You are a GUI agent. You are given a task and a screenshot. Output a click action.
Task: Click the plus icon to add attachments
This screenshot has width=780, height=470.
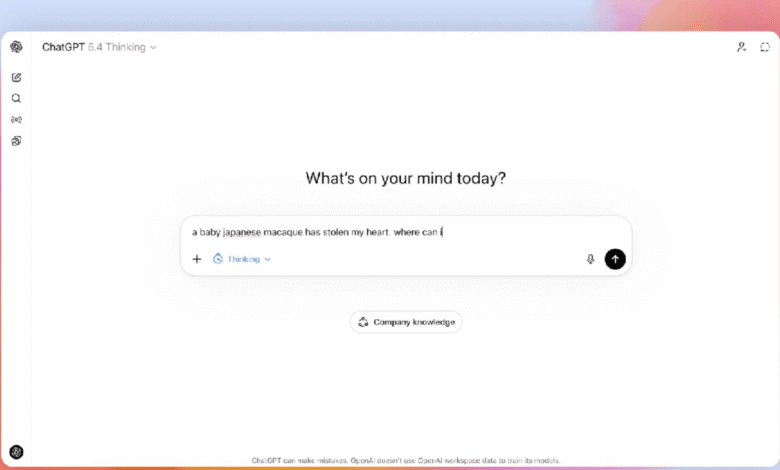click(x=197, y=259)
